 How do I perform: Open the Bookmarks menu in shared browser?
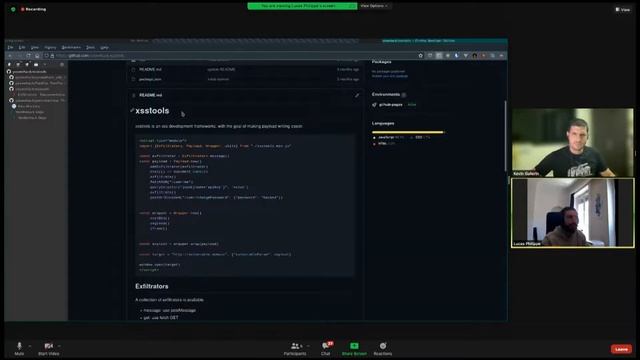pyautogui.click(x=71, y=47)
